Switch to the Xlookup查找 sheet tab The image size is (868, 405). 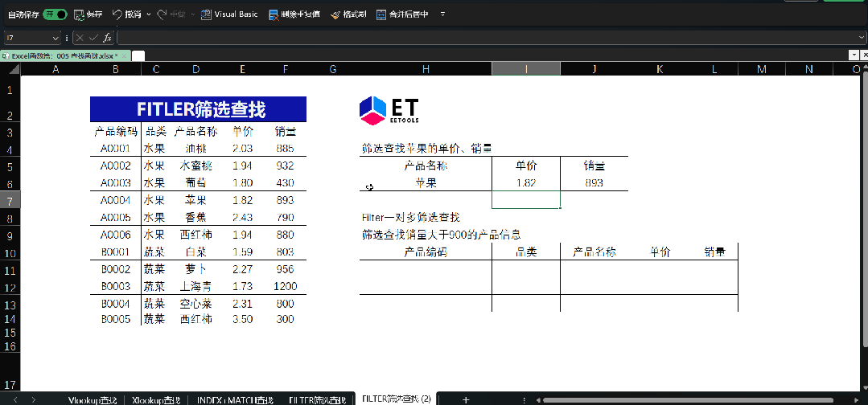click(157, 399)
